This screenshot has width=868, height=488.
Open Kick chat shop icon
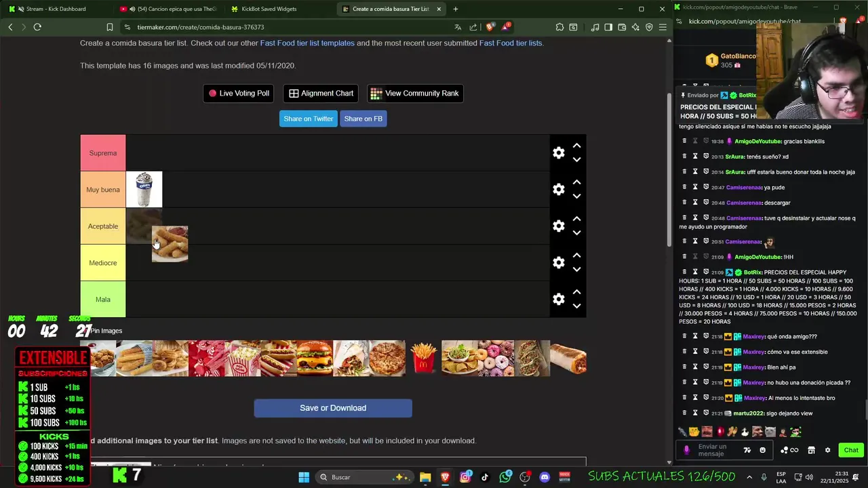(x=811, y=450)
